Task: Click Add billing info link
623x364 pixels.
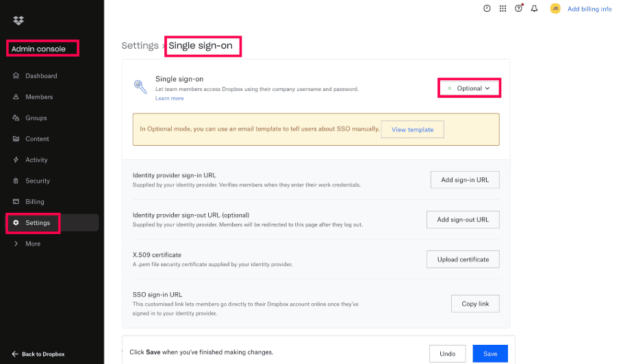Action: tap(589, 9)
